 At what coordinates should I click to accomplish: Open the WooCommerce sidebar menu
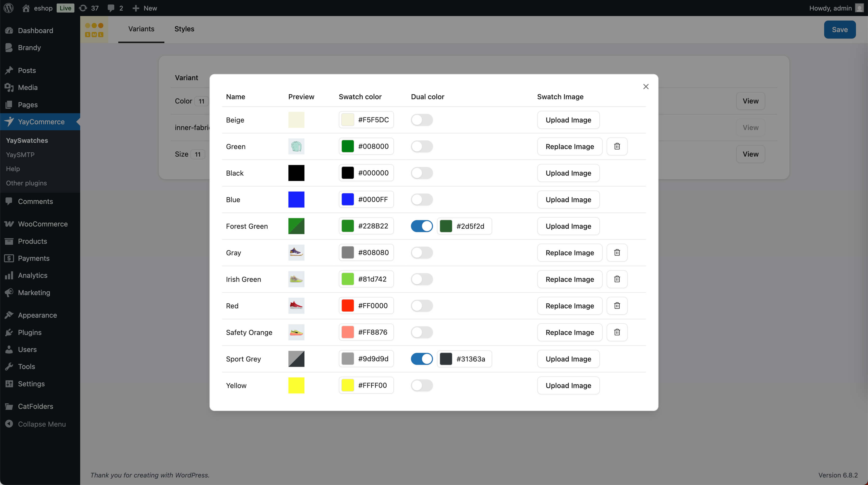42,224
